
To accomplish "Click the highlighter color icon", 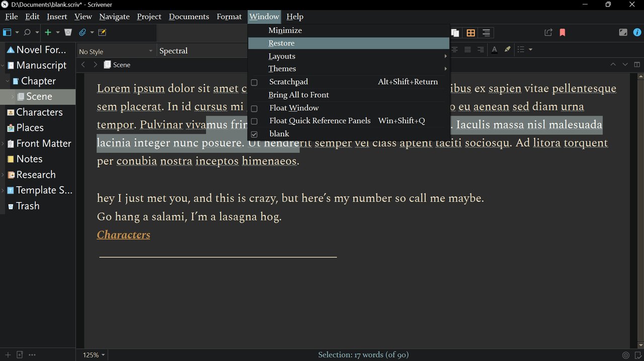I will point(507,49).
